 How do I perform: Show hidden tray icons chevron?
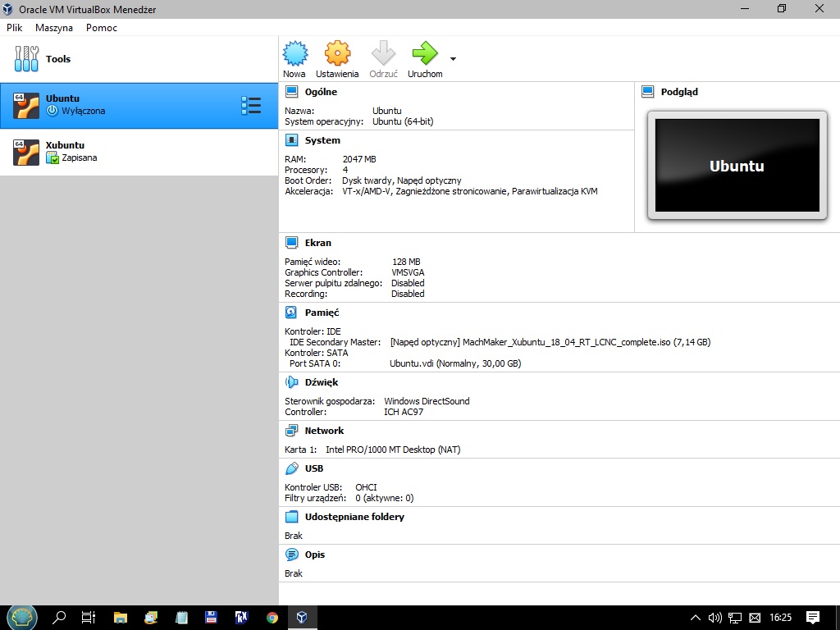pyautogui.click(x=696, y=618)
